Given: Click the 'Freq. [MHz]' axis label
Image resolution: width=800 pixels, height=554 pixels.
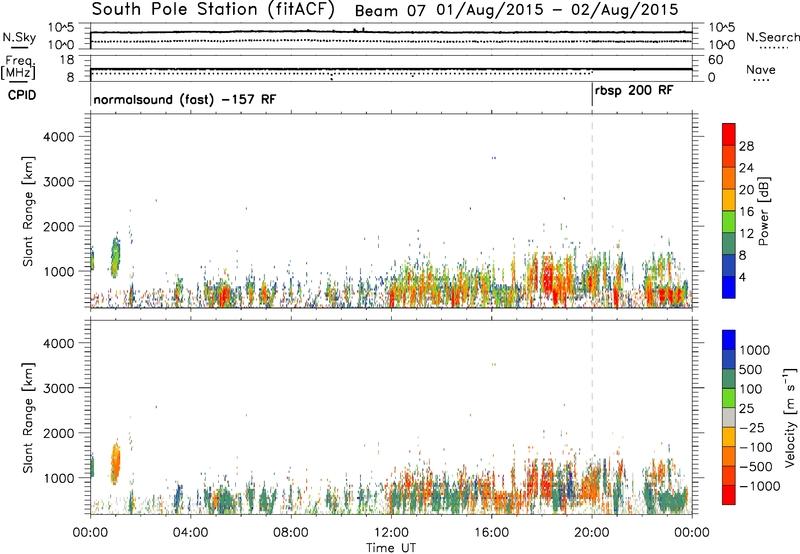Looking at the screenshot, I should coord(18,68).
